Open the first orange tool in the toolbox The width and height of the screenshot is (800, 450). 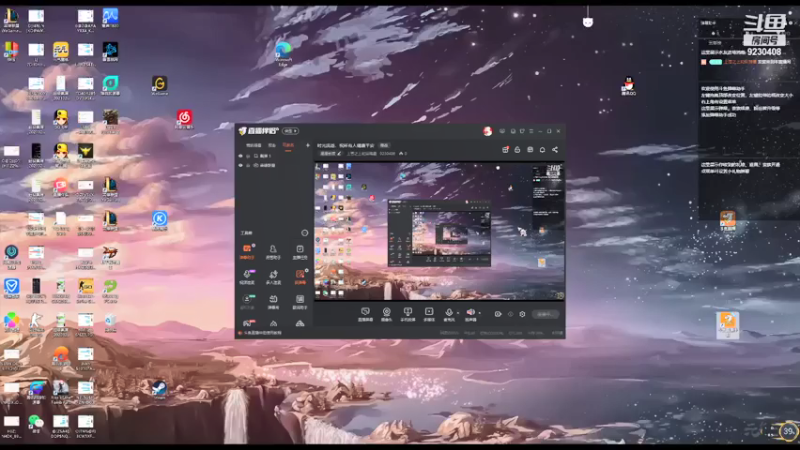247,251
